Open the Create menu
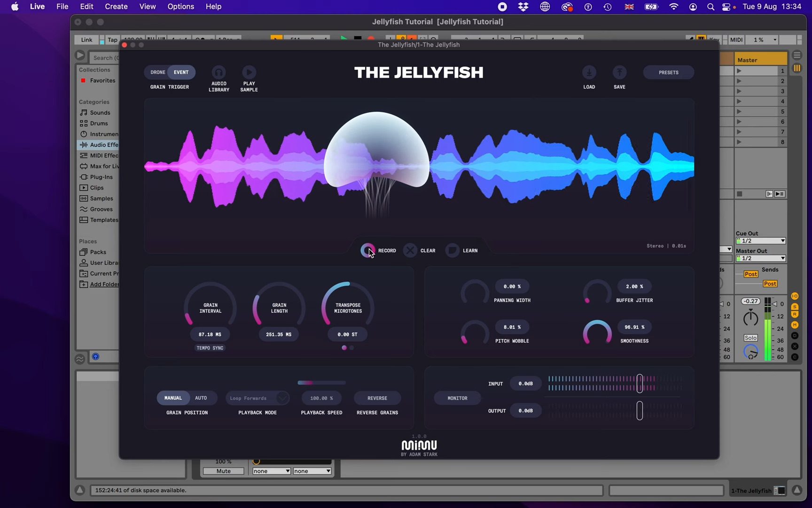This screenshot has width=812, height=508. point(116,7)
